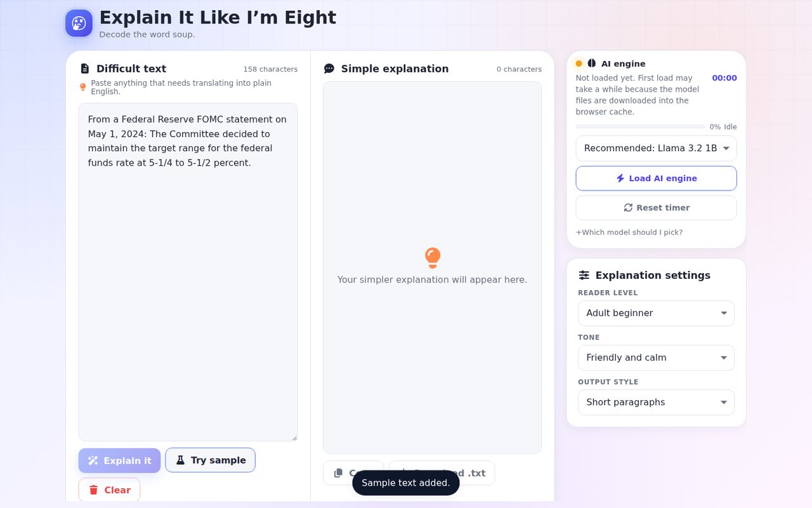
Task: Expand the 'Which model should I pick?' section
Action: tap(629, 232)
